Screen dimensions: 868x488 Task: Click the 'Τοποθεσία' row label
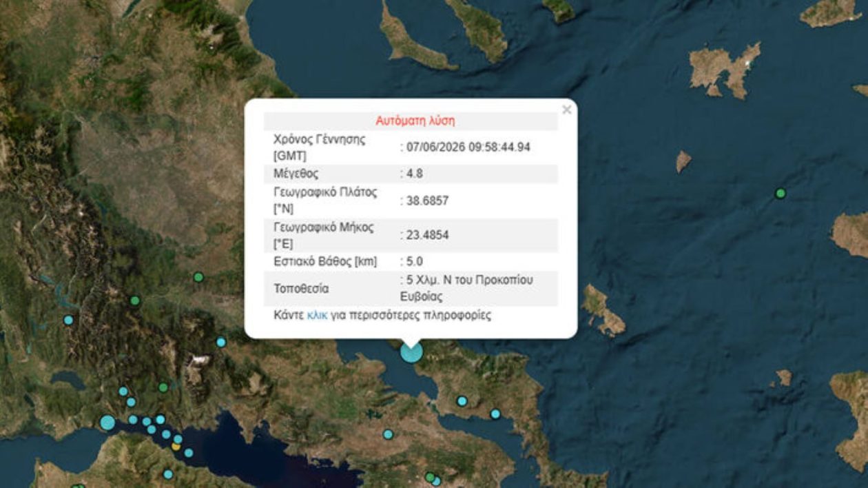point(301,289)
